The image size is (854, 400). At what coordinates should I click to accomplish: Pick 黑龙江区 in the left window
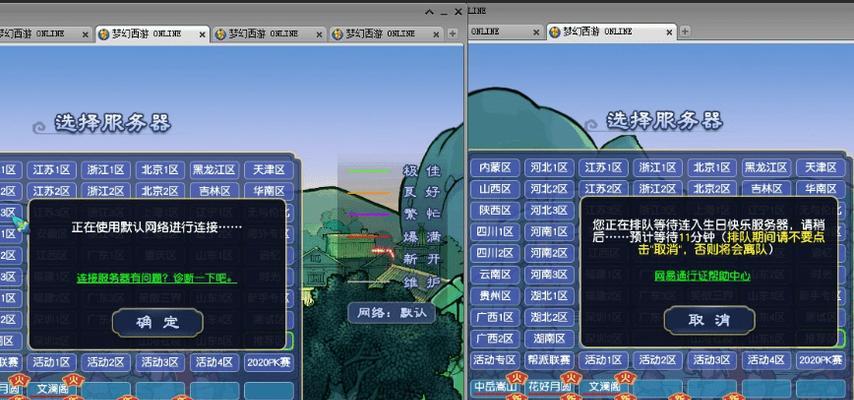click(x=215, y=170)
